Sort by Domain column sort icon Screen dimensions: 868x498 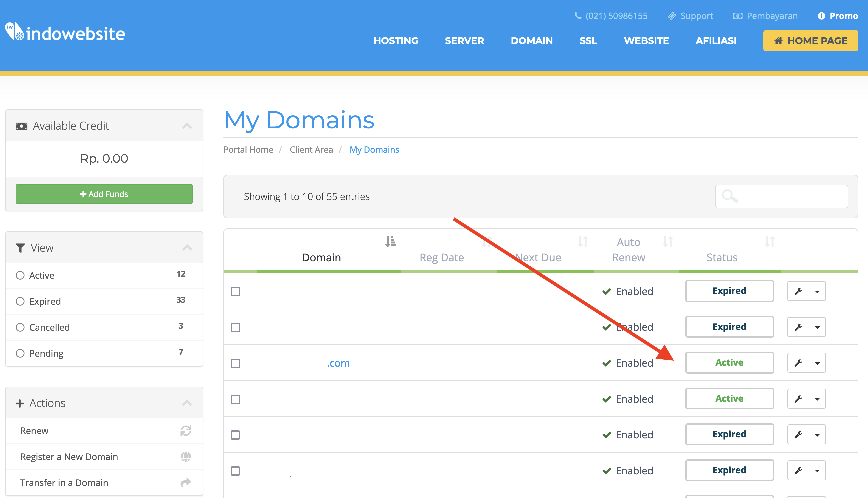[390, 241]
